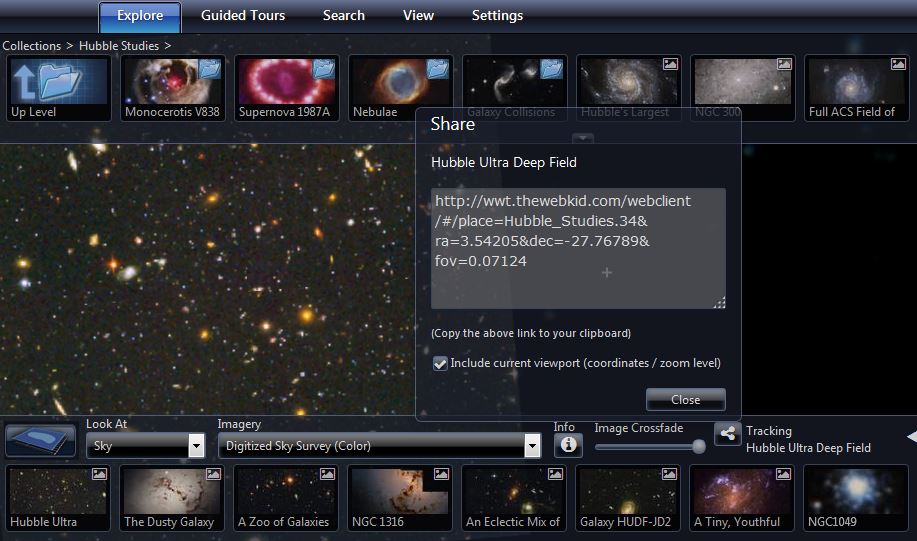Switch to the Guided Tours tab

243,16
